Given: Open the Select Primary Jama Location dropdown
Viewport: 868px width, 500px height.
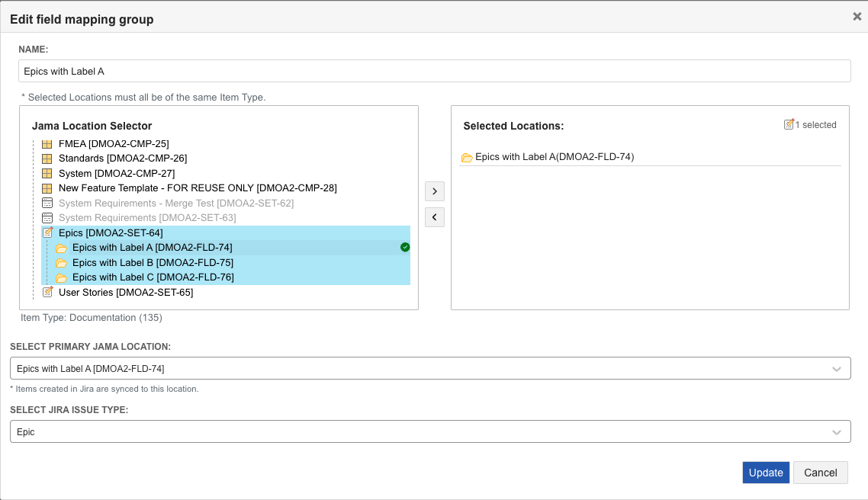Looking at the screenshot, I should click(x=836, y=367).
